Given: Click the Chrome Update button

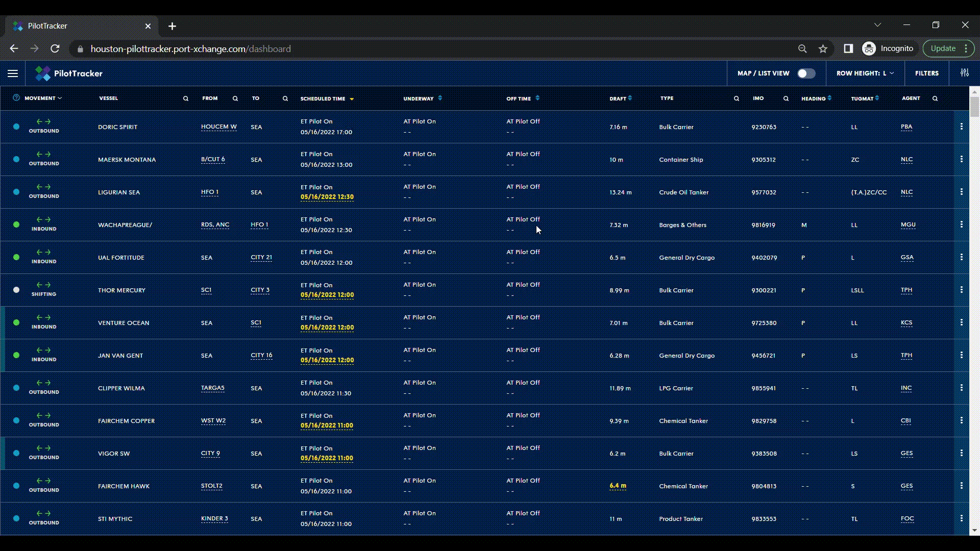Looking at the screenshot, I should pyautogui.click(x=948, y=48).
